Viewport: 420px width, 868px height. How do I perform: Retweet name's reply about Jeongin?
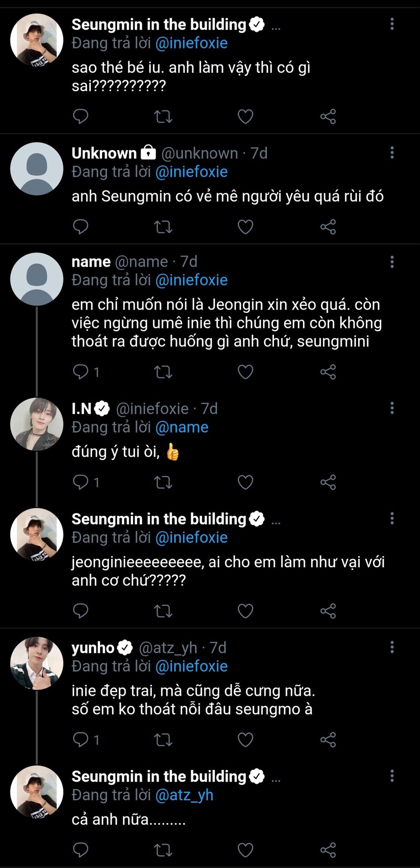coord(163,372)
